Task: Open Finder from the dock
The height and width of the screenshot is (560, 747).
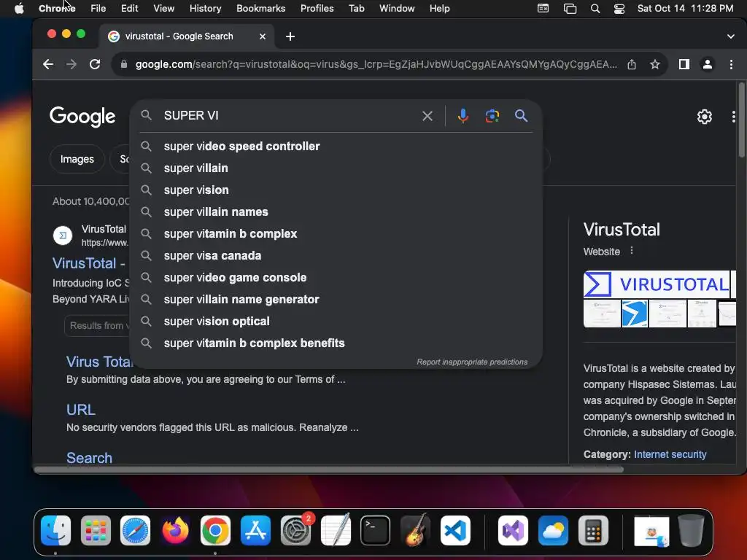Action: [x=55, y=530]
